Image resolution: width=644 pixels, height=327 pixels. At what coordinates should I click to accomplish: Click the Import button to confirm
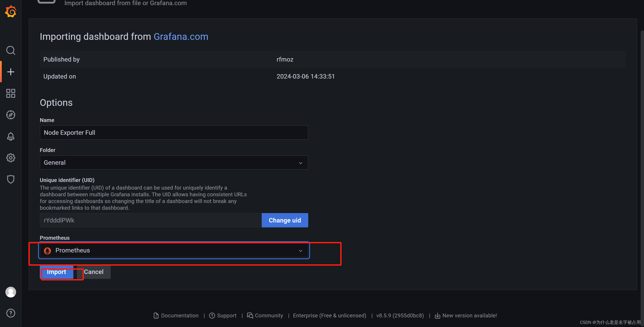pyautogui.click(x=56, y=271)
